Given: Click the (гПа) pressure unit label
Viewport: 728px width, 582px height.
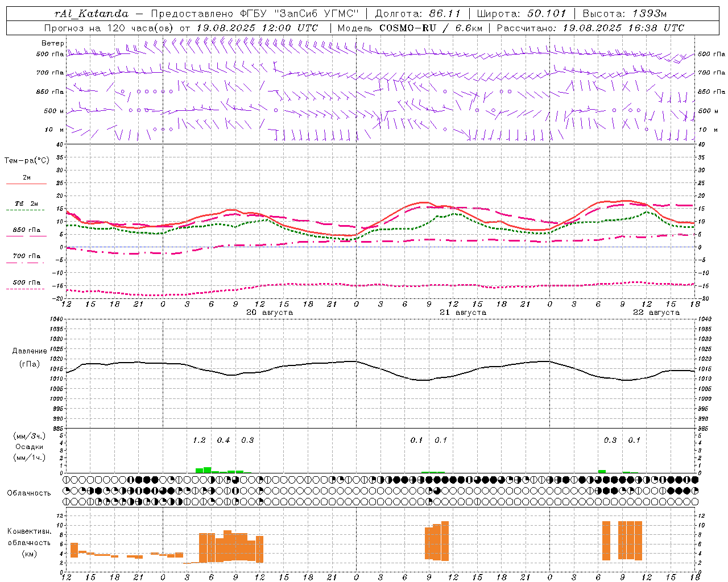Looking at the screenshot, I should (30, 364).
